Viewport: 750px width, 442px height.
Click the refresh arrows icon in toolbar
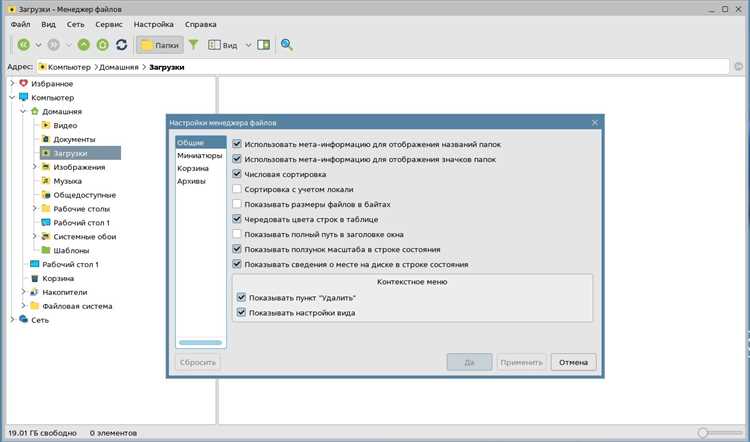coord(121,45)
